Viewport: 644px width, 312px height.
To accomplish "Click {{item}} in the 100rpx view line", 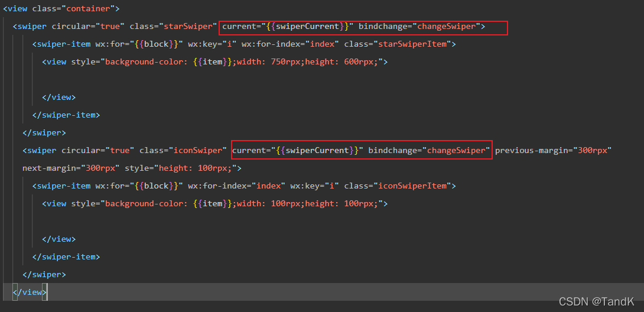I will tap(213, 204).
